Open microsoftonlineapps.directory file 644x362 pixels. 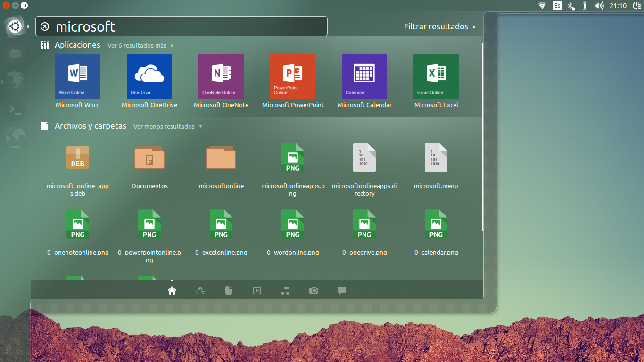click(x=364, y=157)
